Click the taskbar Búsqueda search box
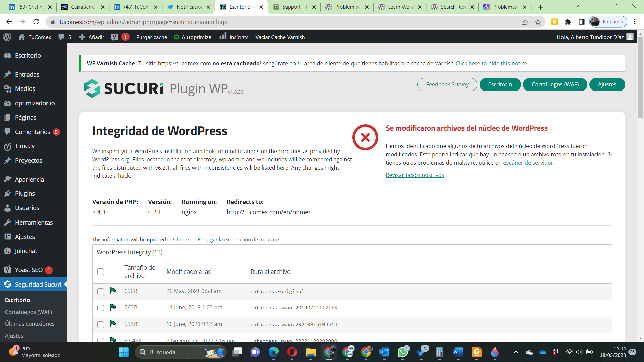 180,352
